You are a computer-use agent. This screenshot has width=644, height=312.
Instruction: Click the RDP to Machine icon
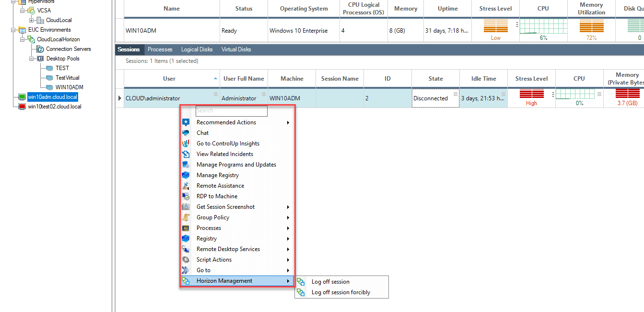[x=186, y=196]
